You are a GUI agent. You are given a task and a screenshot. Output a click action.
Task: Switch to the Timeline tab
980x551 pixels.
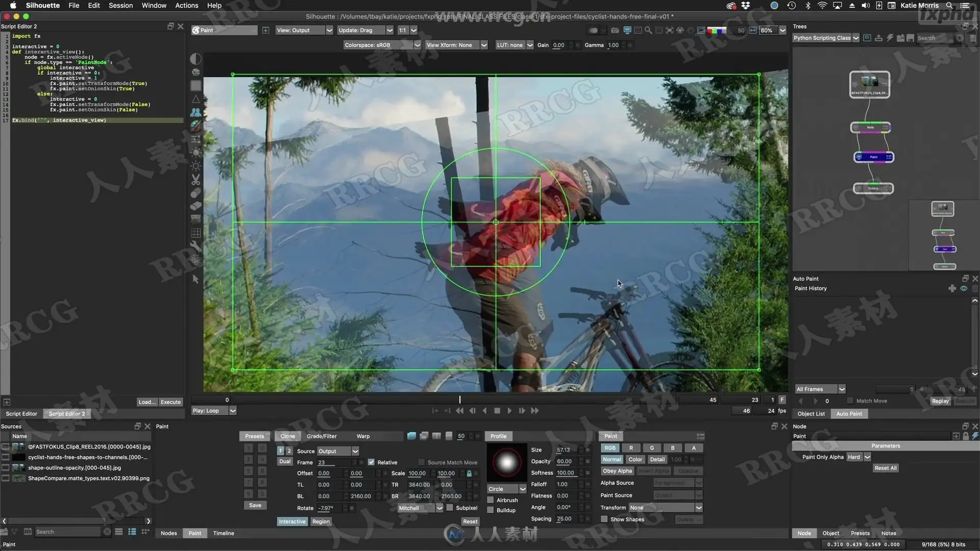(x=224, y=533)
